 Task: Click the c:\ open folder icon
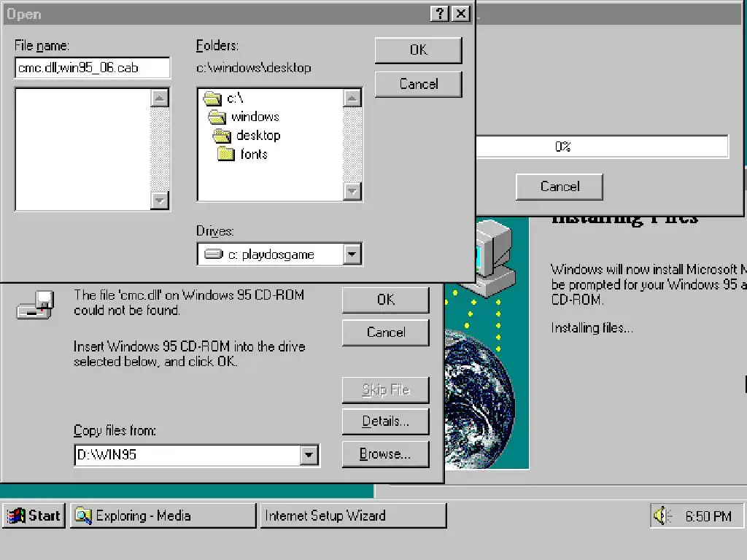click(212, 98)
